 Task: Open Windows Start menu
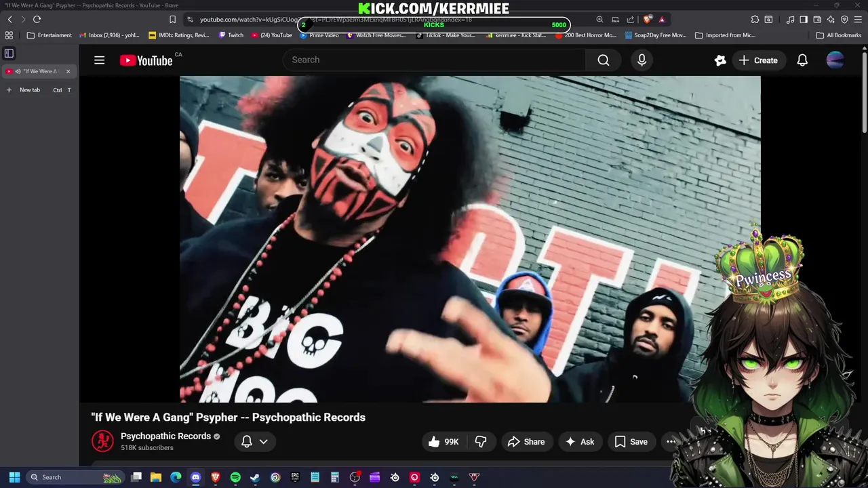point(14,477)
